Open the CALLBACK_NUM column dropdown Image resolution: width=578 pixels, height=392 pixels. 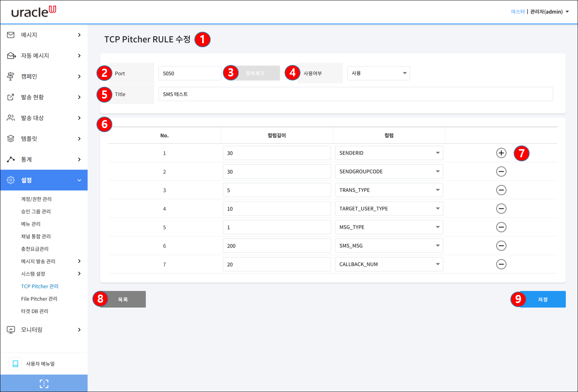click(389, 264)
